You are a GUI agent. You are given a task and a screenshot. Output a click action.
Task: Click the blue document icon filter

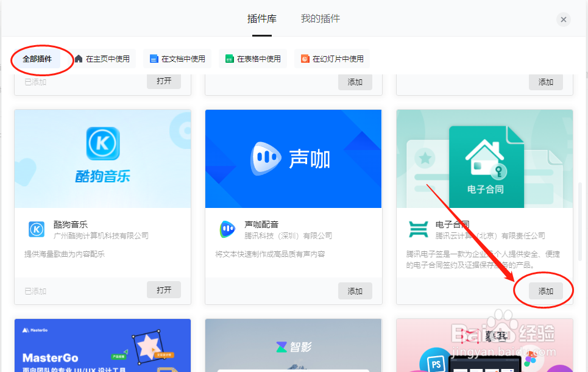tap(154, 59)
